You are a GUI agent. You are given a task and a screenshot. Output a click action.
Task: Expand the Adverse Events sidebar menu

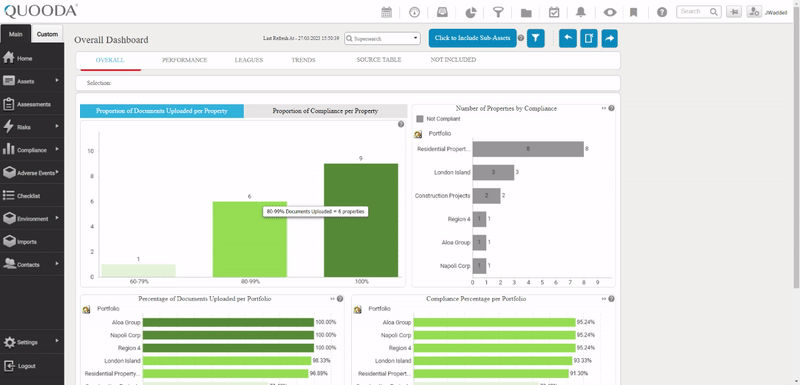[32, 173]
